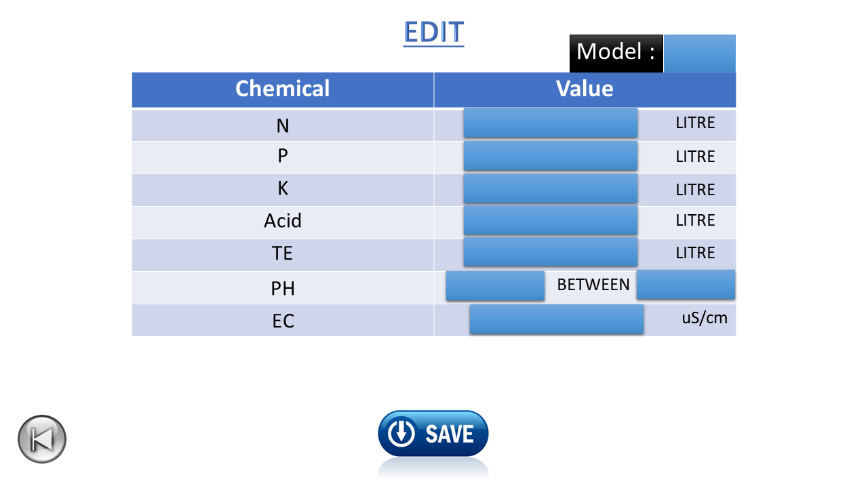
Task: Click the EC row label
Action: pos(283,321)
